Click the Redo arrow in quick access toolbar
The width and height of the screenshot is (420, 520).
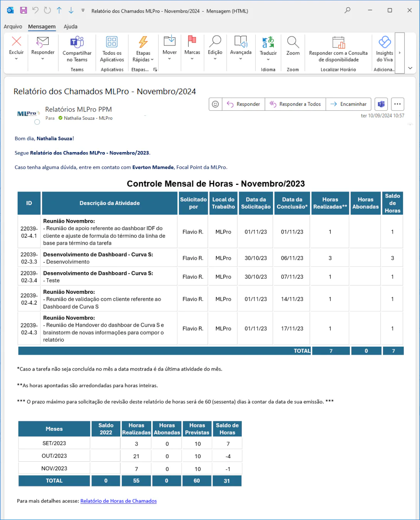tap(47, 10)
